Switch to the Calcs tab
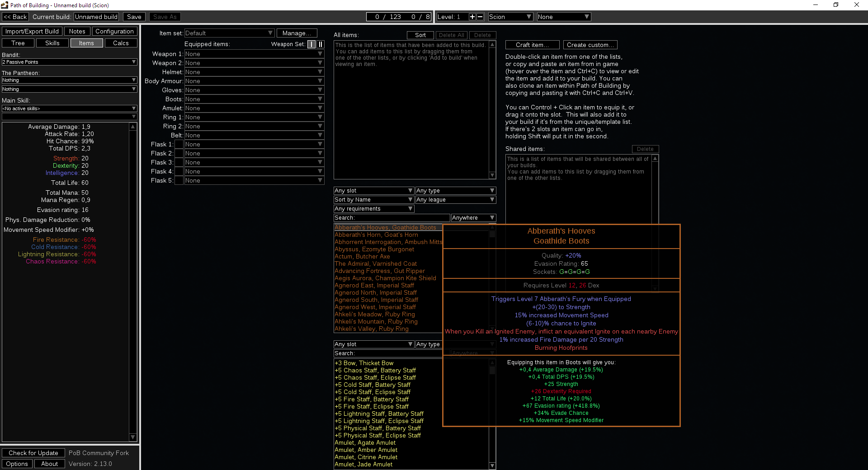Image resolution: width=868 pixels, height=470 pixels. tap(121, 43)
